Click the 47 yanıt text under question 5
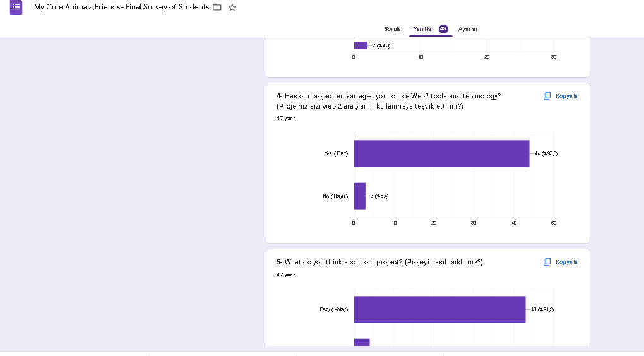644x356 pixels. click(x=286, y=275)
